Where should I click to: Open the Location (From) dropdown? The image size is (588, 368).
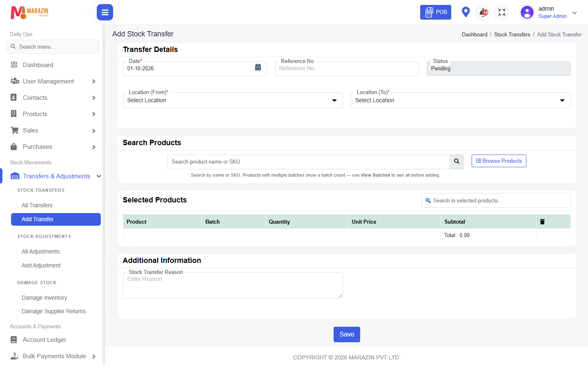(x=233, y=100)
